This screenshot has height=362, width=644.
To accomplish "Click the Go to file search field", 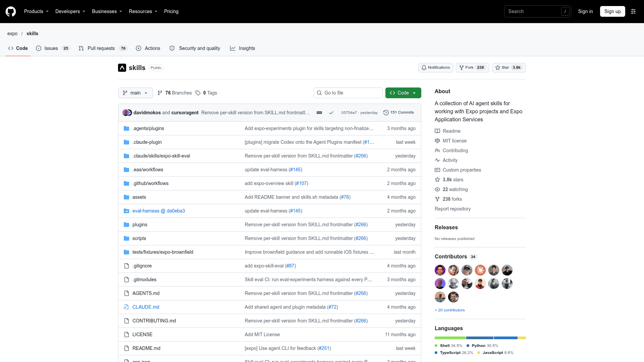I will click(x=348, y=93).
